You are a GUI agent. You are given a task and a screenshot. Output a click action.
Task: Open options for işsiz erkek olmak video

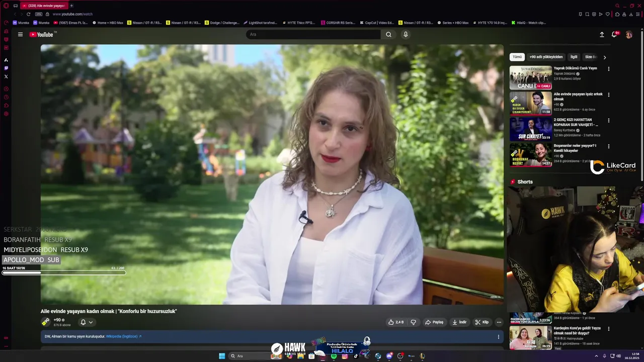608,95
